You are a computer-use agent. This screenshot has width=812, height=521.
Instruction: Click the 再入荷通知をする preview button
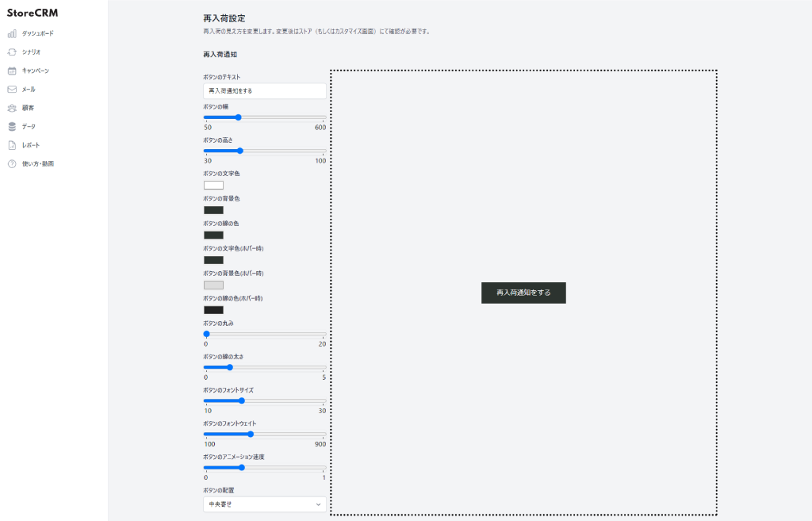(523, 293)
